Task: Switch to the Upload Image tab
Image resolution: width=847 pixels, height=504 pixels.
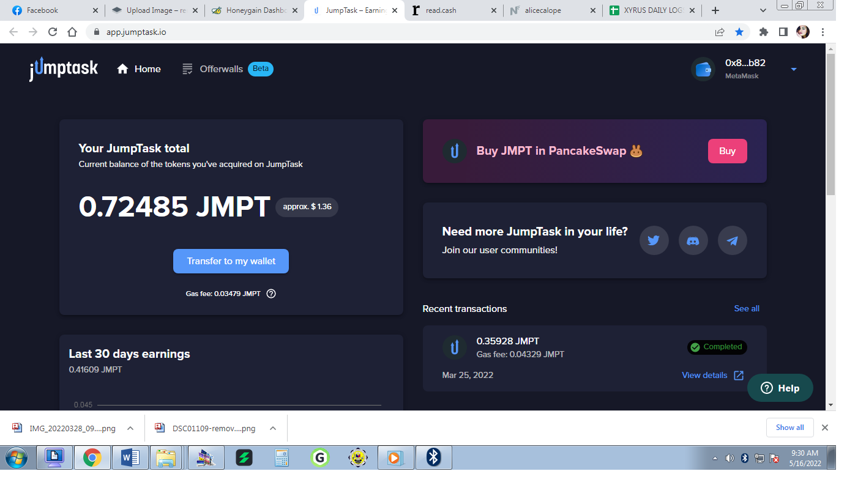Action: [x=155, y=10]
